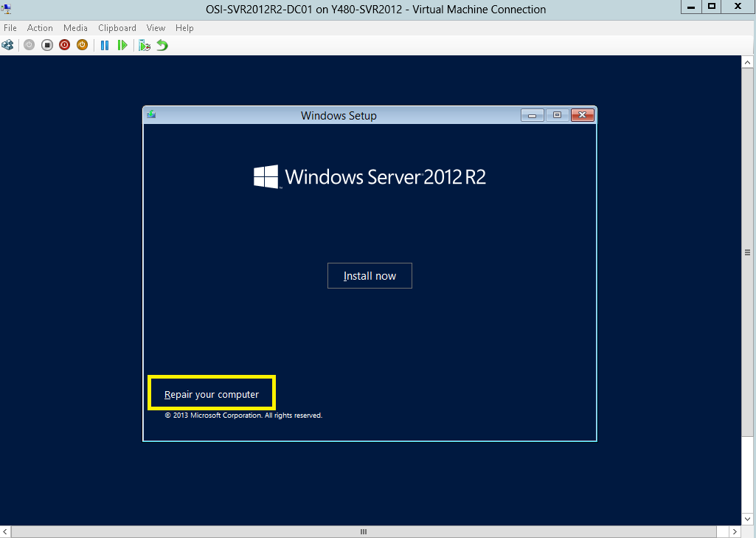756x538 pixels.
Task: Click the vertical scrollbar up arrow
Action: (x=747, y=62)
